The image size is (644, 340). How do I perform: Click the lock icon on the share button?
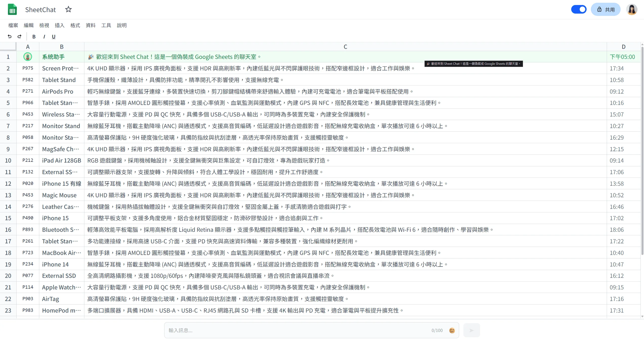[x=599, y=9]
